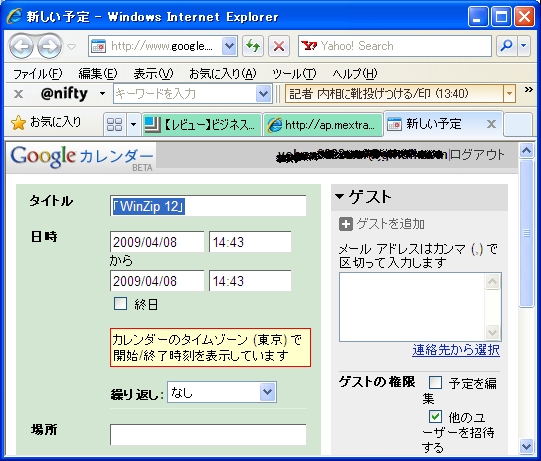Open the @nifty logo dropdown arrow
The width and height of the screenshot is (541, 461).
(102, 94)
